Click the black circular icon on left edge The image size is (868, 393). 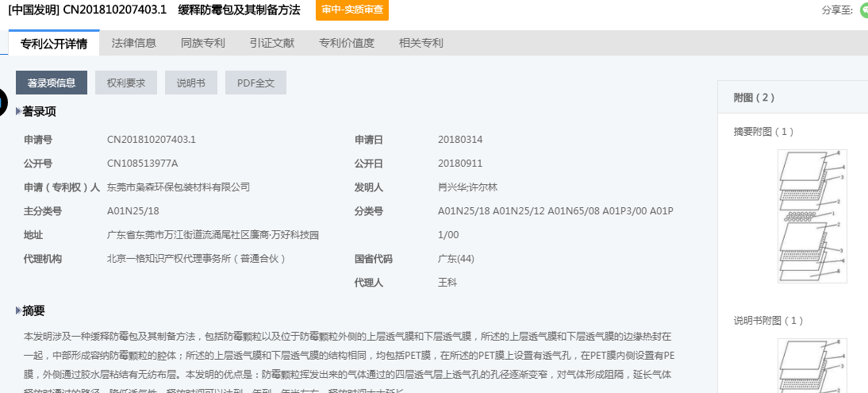coord(3,102)
